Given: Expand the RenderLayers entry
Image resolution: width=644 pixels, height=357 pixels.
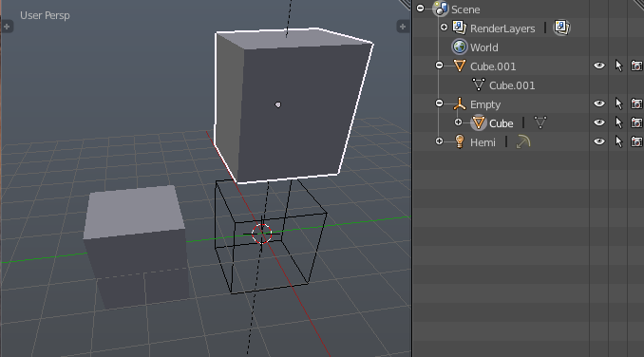Looking at the screenshot, I should (x=444, y=28).
